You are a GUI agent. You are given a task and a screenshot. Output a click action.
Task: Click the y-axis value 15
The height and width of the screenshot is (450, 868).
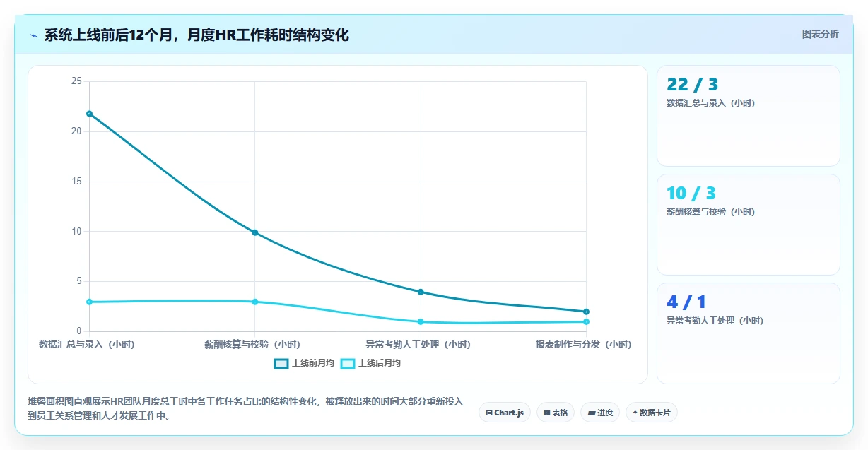coord(76,182)
